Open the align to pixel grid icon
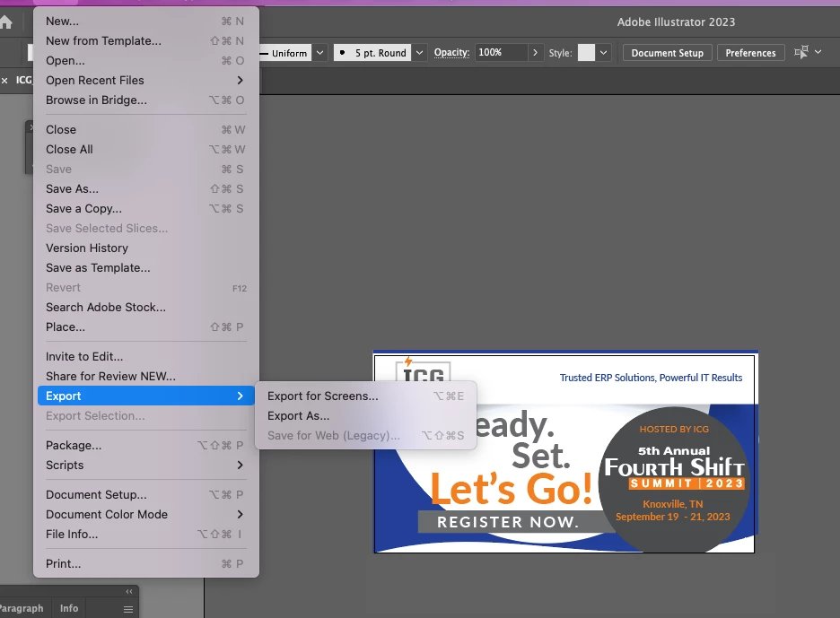This screenshot has width=840, height=618. [801, 53]
